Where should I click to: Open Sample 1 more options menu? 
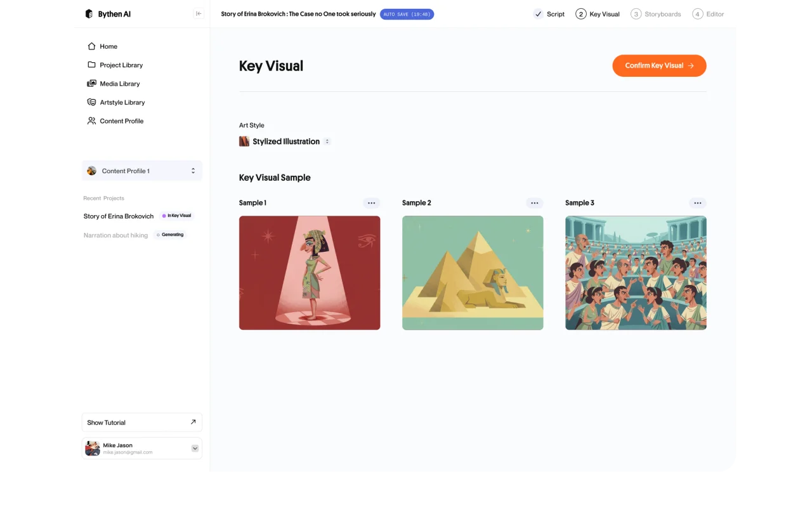[x=372, y=203]
